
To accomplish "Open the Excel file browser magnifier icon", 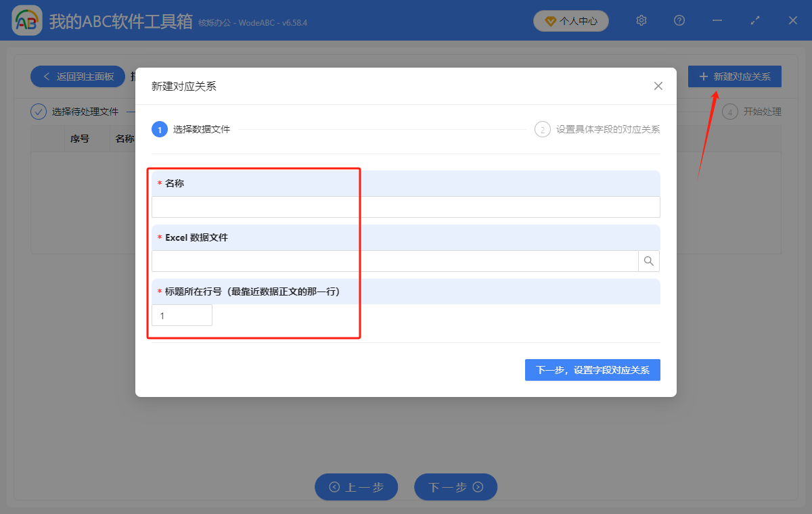I will click(x=649, y=261).
